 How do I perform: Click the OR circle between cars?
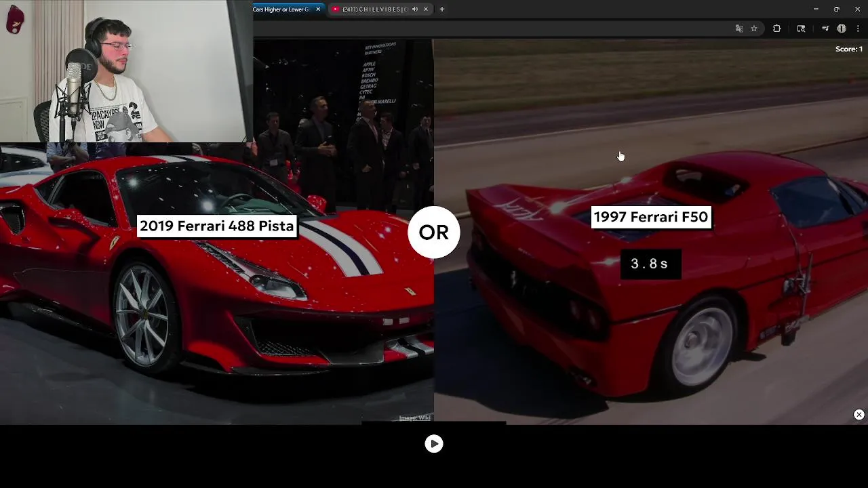click(x=434, y=232)
